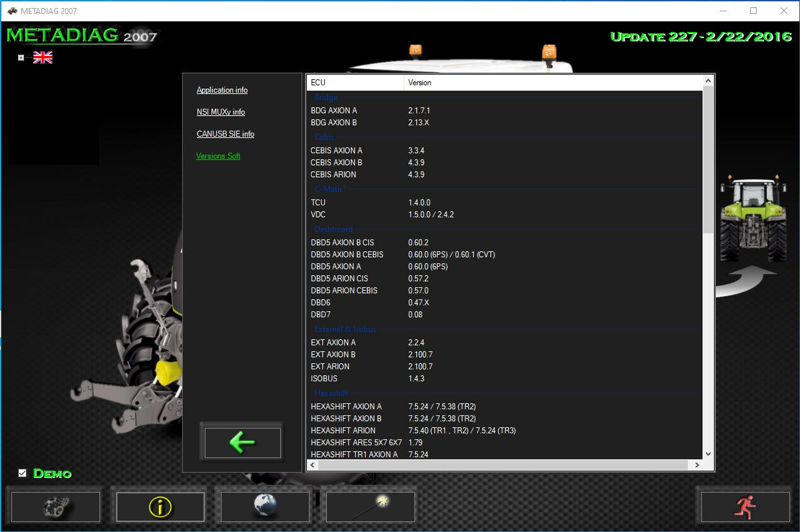Viewport: 800px width, 532px height.
Task: Open the Versions Soft entry
Action: (218, 155)
